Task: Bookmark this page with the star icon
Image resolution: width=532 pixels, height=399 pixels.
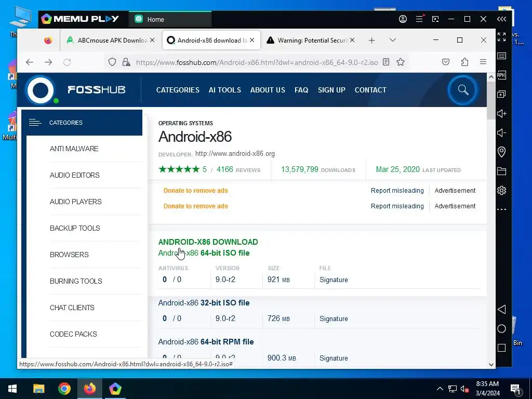Action: point(401,62)
